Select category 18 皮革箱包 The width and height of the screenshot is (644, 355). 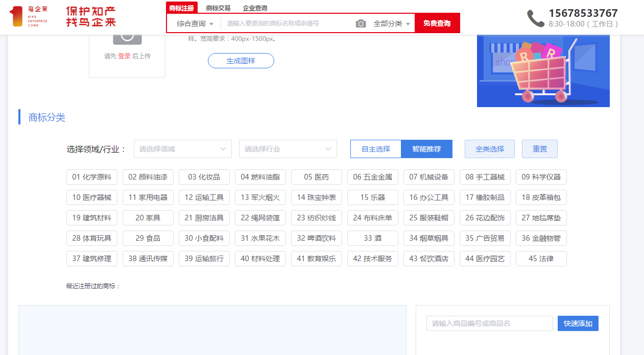(541, 197)
